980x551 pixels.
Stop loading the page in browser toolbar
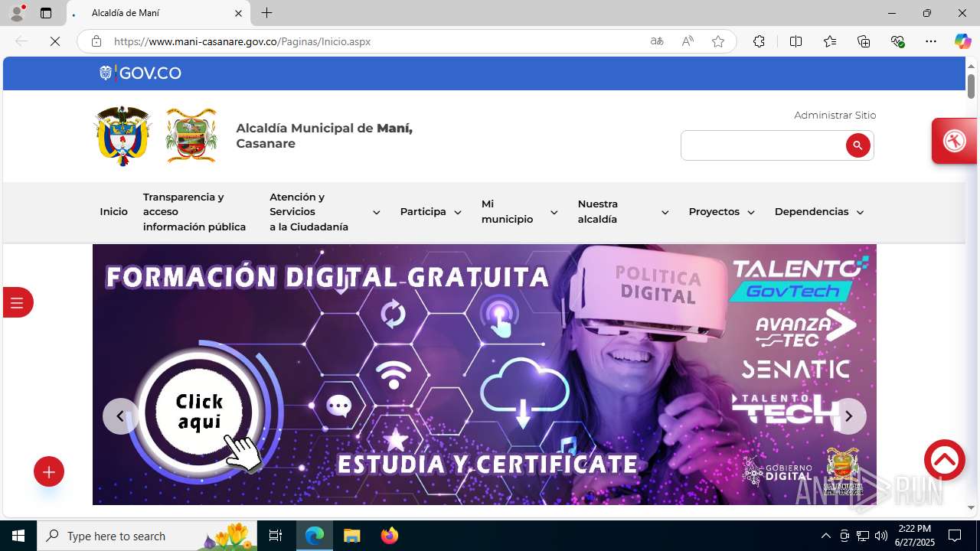tap(55, 41)
